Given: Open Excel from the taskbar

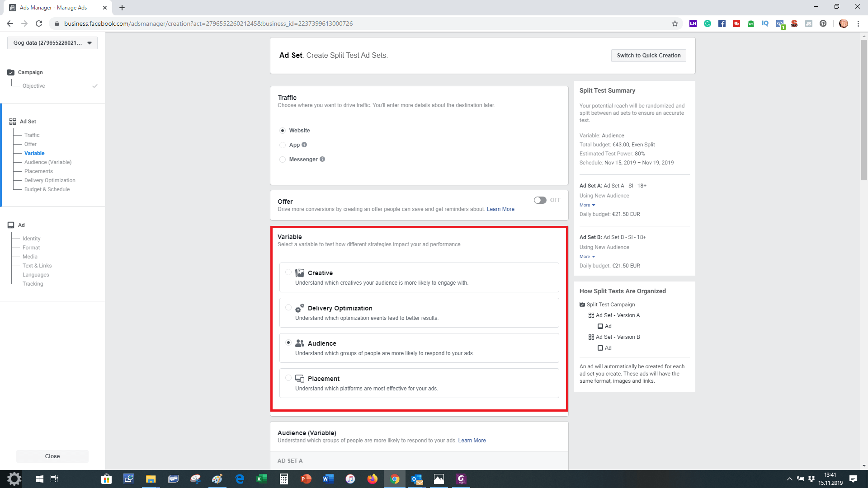Looking at the screenshot, I should pyautogui.click(x=262, y=479).
